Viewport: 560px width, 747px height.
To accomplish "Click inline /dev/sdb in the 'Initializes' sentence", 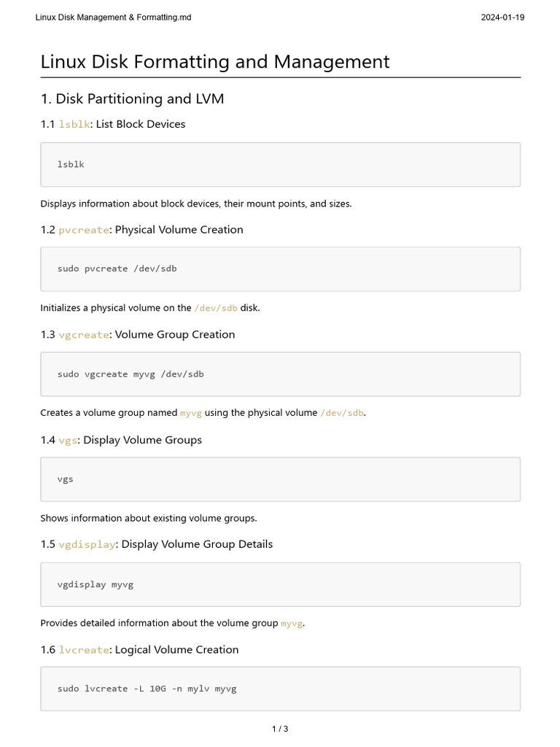I will pyautogui.click(x=216, y=308).
